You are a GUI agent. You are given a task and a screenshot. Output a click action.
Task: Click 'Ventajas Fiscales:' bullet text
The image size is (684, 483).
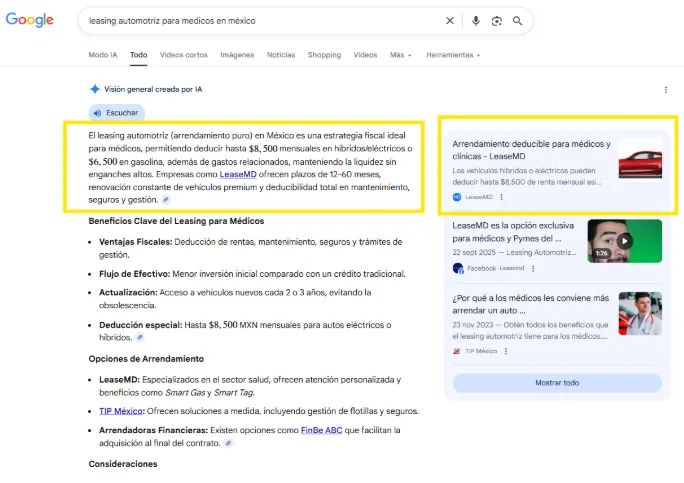135,242
